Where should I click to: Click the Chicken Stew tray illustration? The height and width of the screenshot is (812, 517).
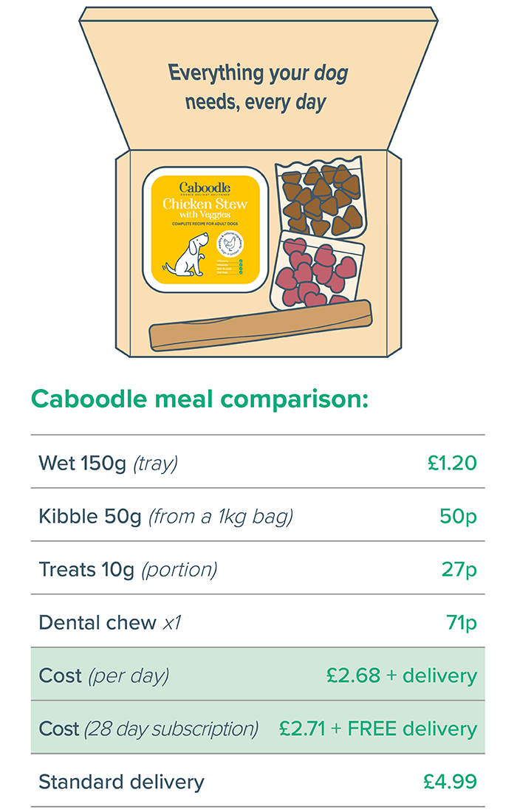point(205,229)
